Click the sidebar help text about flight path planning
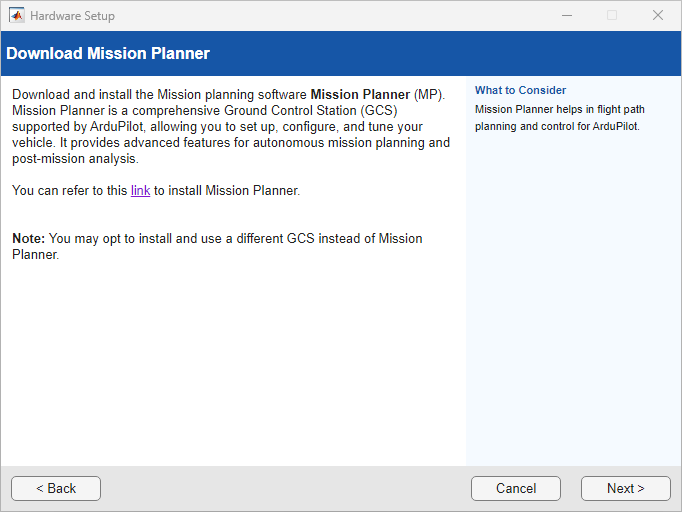 pos(556,118)
